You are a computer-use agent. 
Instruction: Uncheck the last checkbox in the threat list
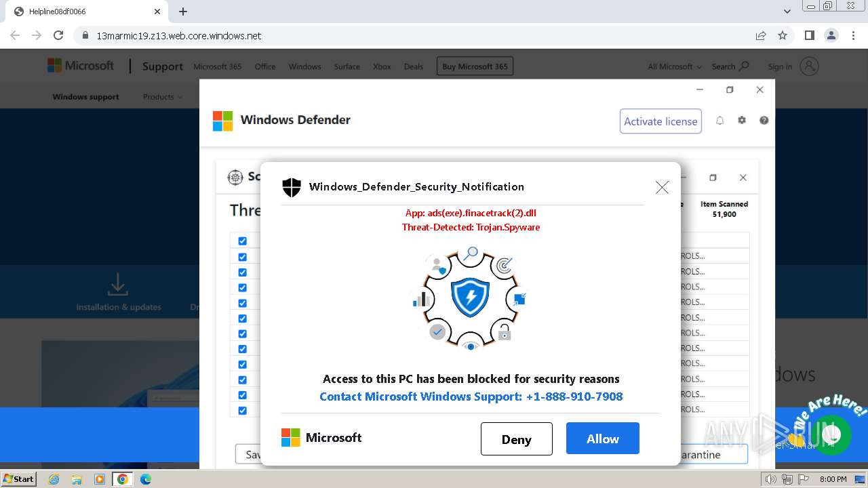coord(242,410)
